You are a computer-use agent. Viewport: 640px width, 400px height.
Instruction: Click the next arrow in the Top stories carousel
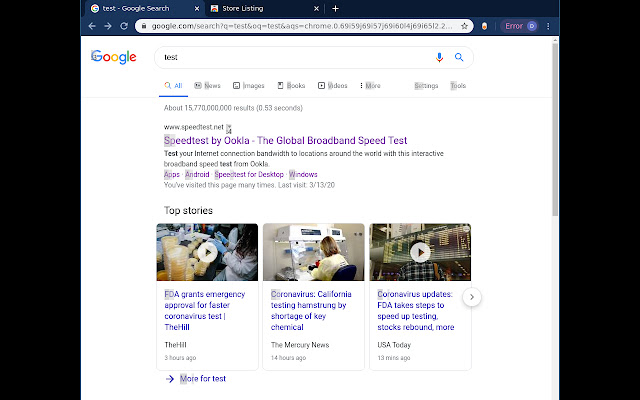474,297
